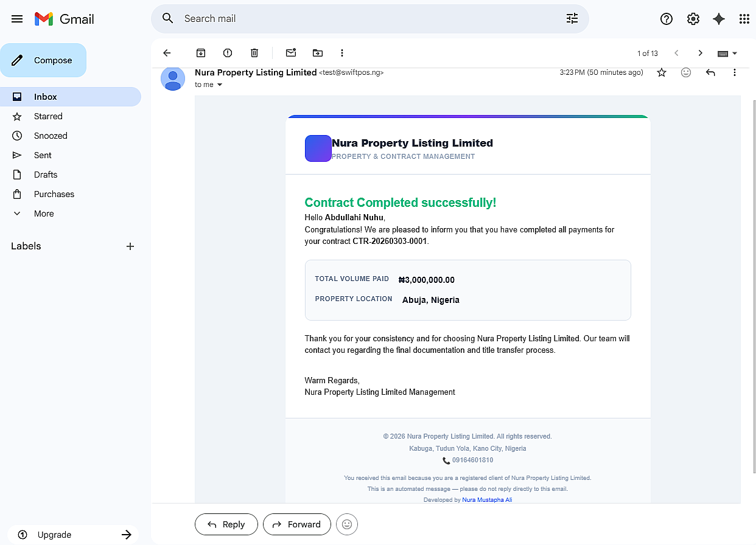Click into the Search mail field

[370, 18]
